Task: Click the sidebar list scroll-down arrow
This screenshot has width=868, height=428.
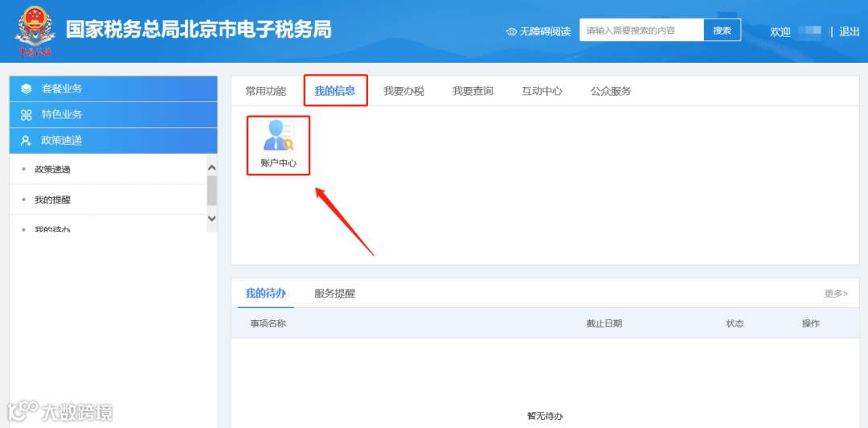Action: pos(211,219)
